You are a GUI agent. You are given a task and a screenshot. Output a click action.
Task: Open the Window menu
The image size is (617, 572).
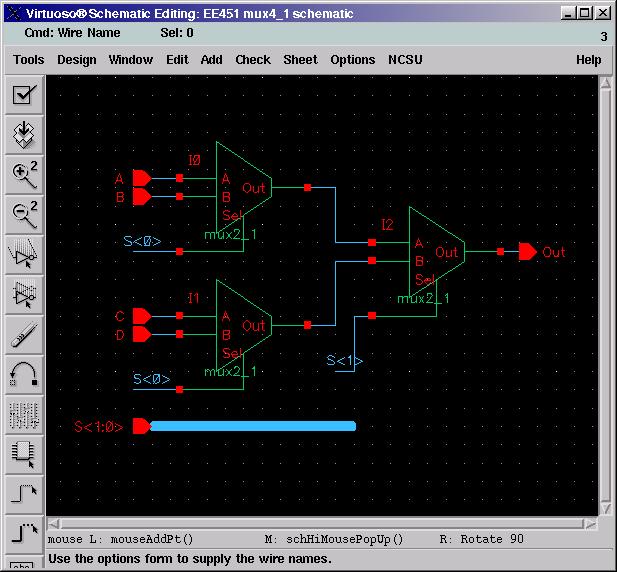click(x=131, y=60)
